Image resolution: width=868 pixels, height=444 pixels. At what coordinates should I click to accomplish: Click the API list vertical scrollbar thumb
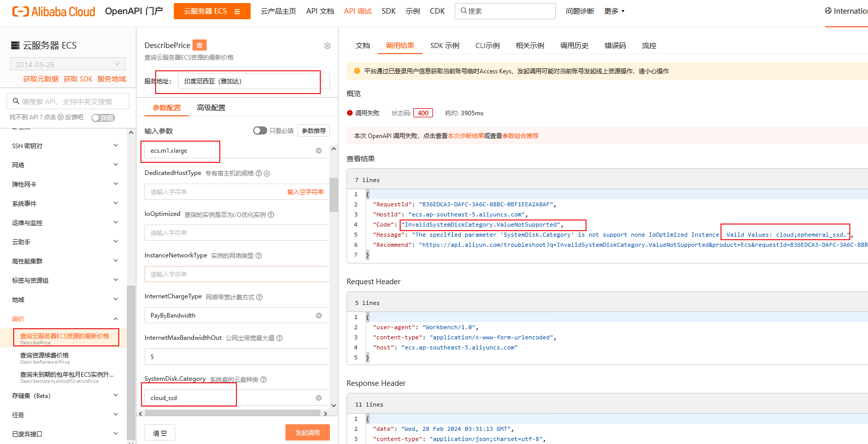(x=131, y=362)
